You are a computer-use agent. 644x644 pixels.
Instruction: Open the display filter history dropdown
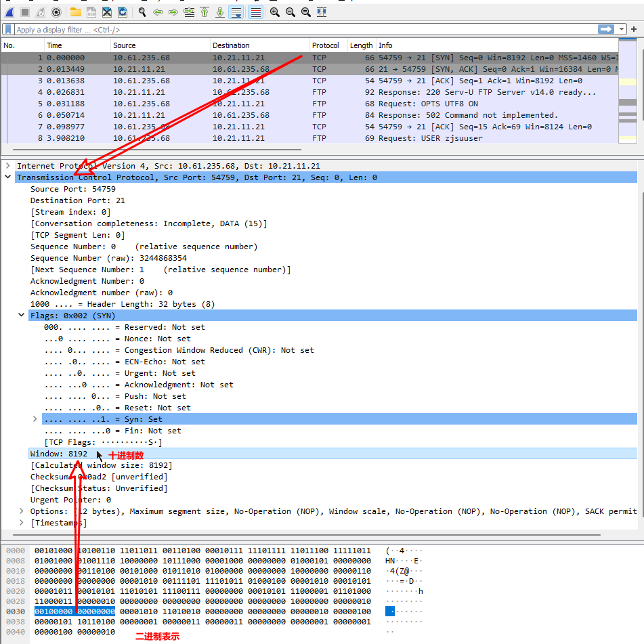pyautogui.click(x=622, y=29)
